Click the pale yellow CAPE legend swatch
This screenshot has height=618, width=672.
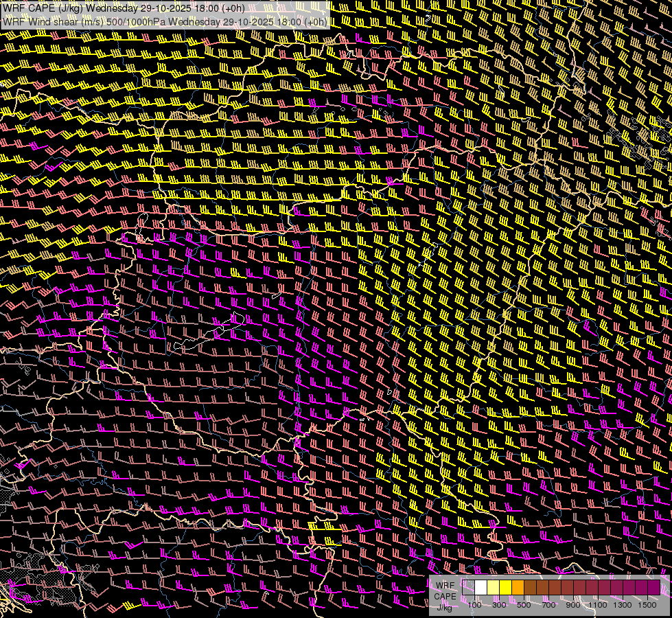pyautogui.click(x=494, y=588)
